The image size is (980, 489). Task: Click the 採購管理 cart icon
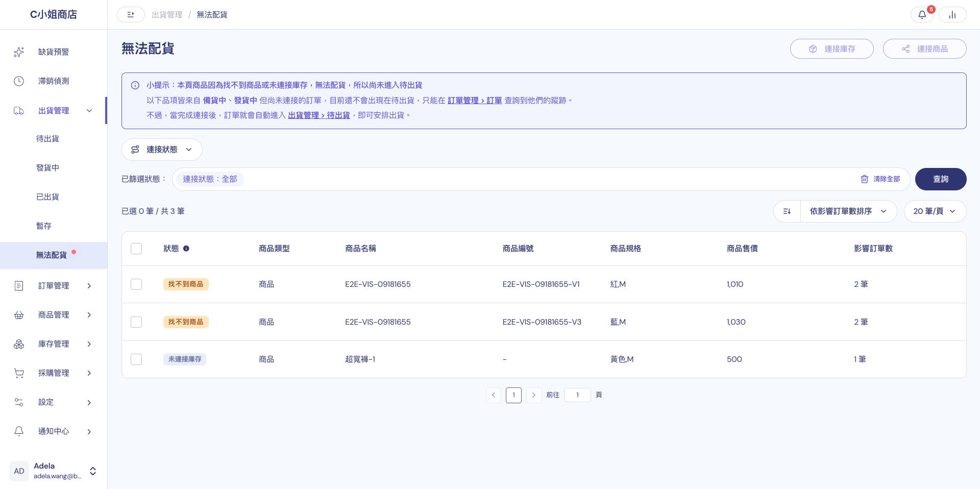pos(19,373)
